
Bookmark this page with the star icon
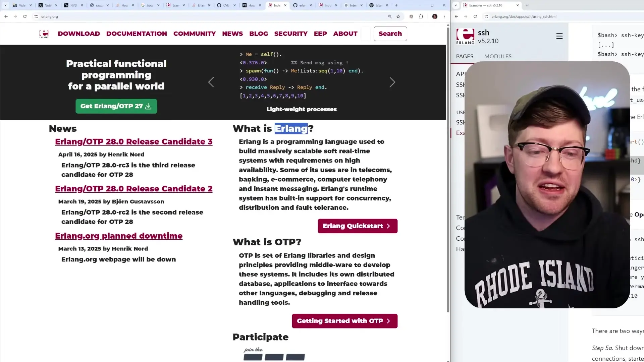398,16
